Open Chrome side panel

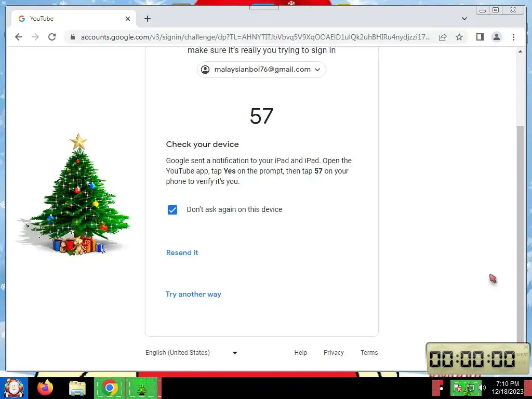(x=480, y=37)
